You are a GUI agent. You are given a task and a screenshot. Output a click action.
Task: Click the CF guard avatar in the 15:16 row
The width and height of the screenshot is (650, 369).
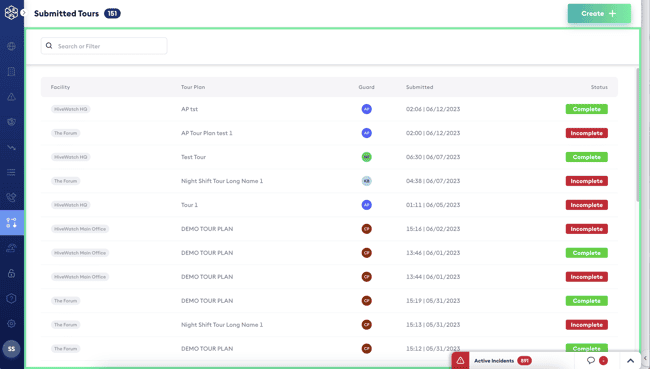(x=366, y=229)
